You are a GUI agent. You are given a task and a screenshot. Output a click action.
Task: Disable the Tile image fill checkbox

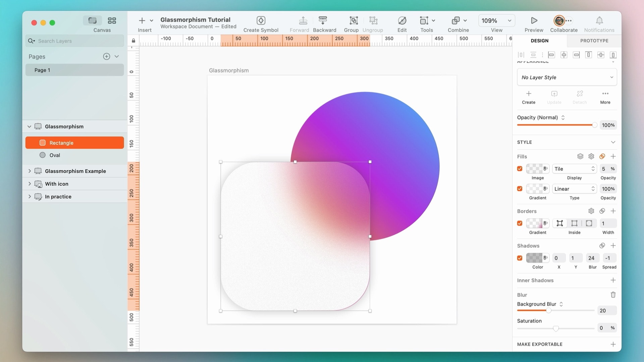click(520, 169)
